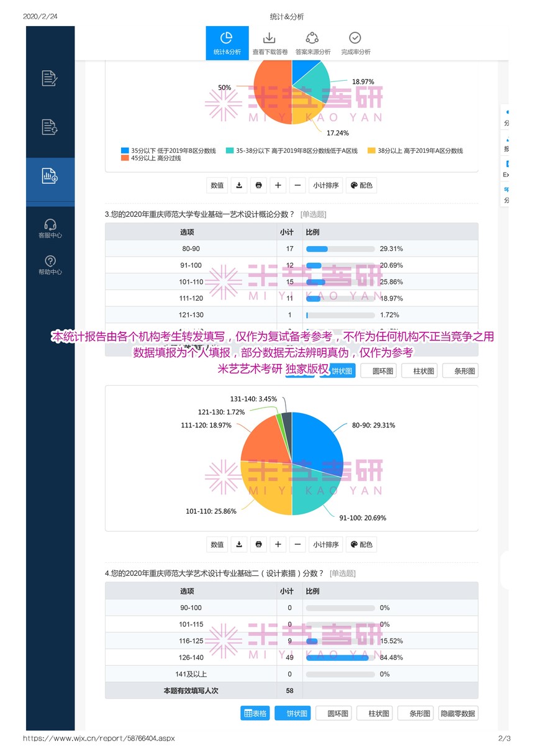Open 客服中心 customer service

tap(50, 229)
